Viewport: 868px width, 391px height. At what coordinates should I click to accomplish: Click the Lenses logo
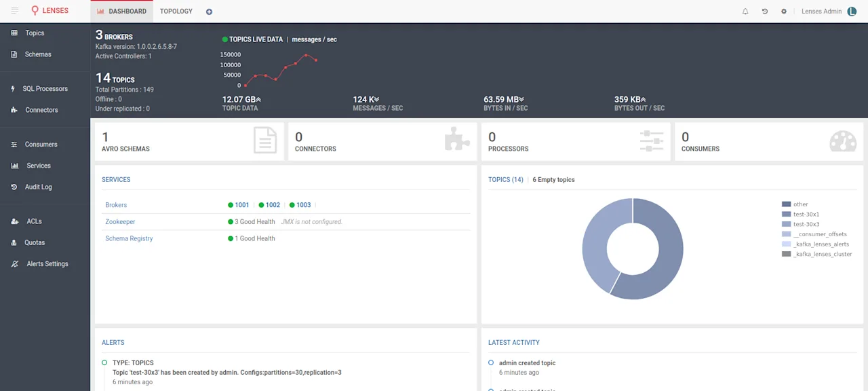50,11
